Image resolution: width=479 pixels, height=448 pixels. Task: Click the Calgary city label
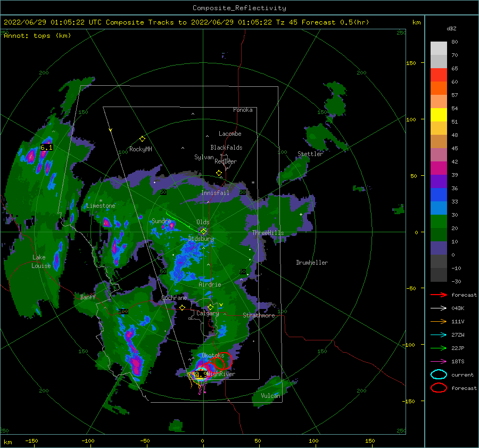(x=208, y=313)
